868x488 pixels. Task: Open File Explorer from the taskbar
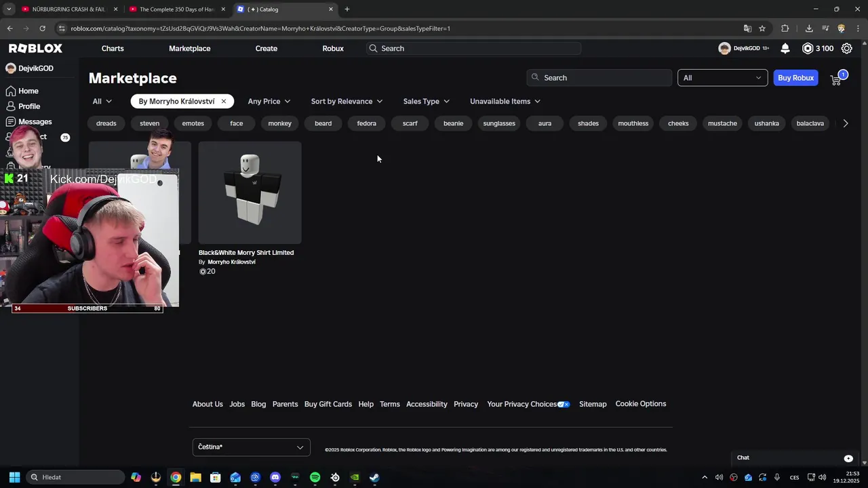pyautogui.click(x=195, y=477)
